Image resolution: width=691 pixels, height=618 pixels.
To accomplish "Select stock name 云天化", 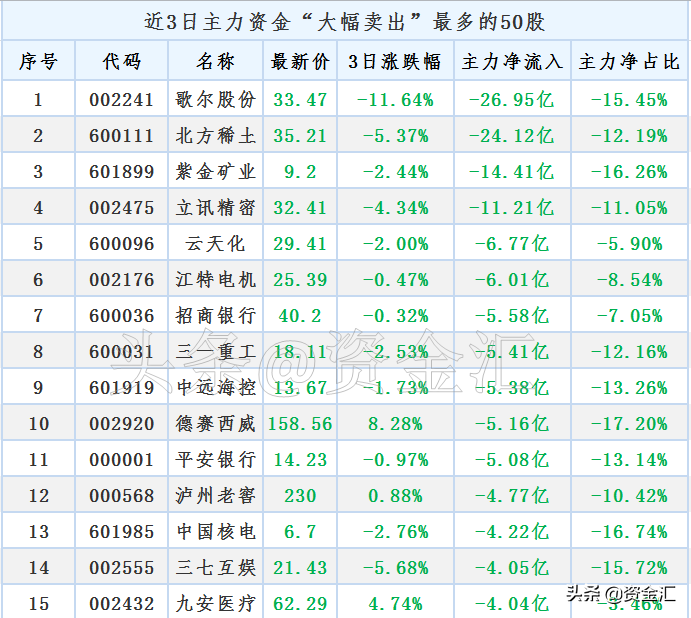I will point(215,244).
